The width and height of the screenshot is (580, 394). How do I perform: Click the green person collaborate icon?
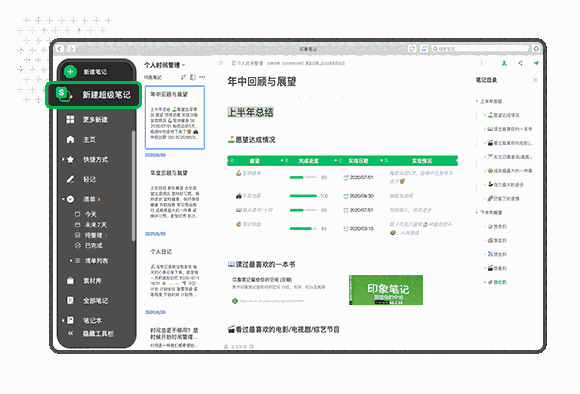point(504,63)
